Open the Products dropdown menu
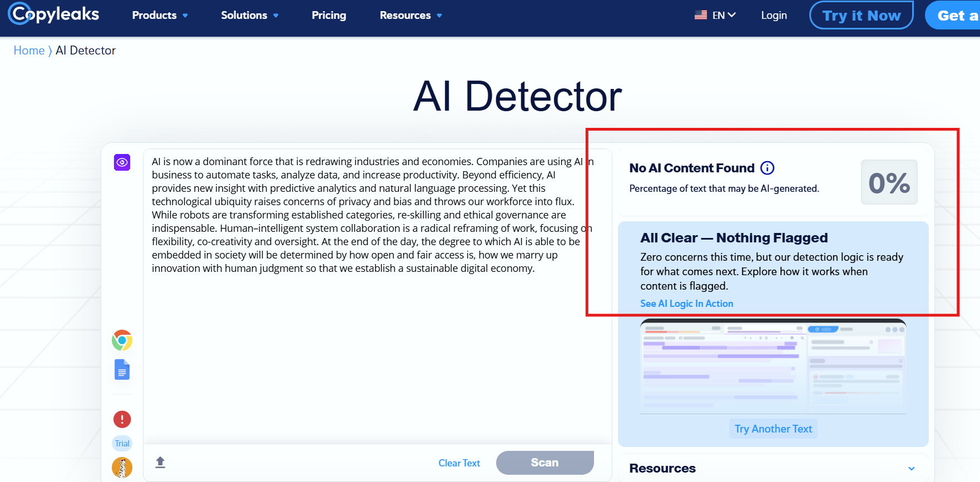This screenshot has height=482, width=980. pos(160,16)
